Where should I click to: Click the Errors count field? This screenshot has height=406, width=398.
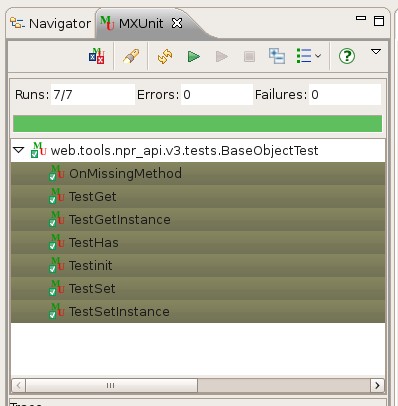click(217, 95)
